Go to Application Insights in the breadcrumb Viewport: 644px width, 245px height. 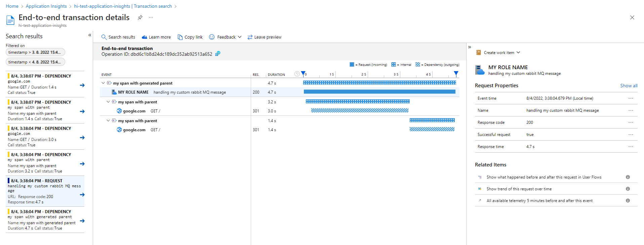coord(46,6)
